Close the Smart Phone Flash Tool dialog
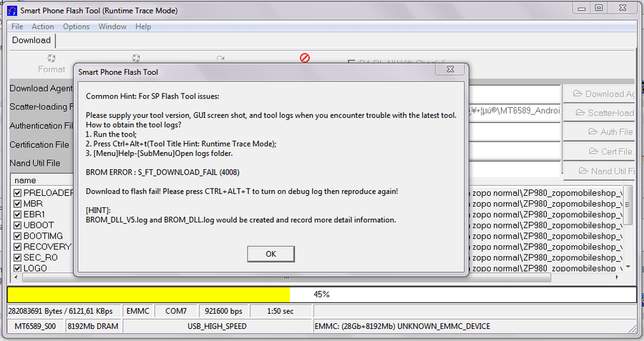 [450, 69]
